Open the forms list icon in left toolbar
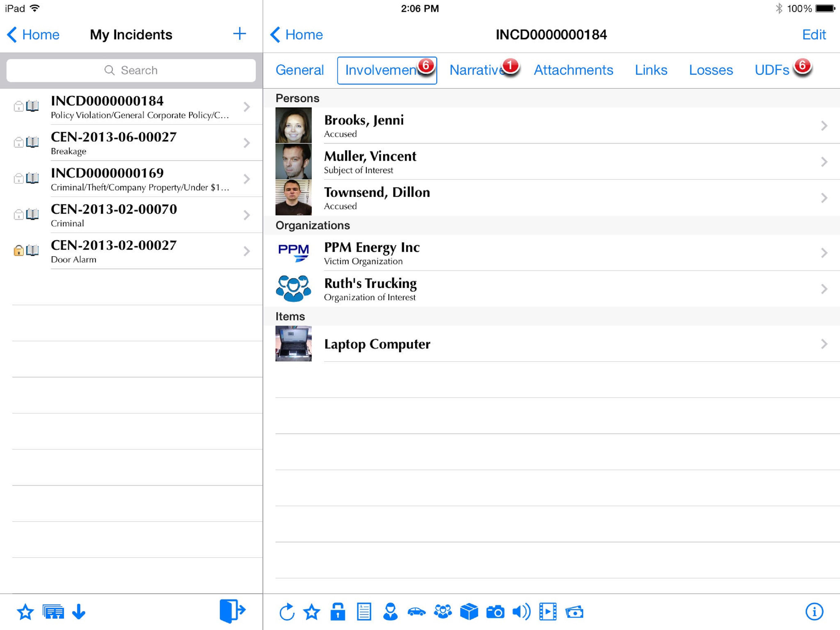Viewport: 840px width, 630px height. (x=53, y=612)
